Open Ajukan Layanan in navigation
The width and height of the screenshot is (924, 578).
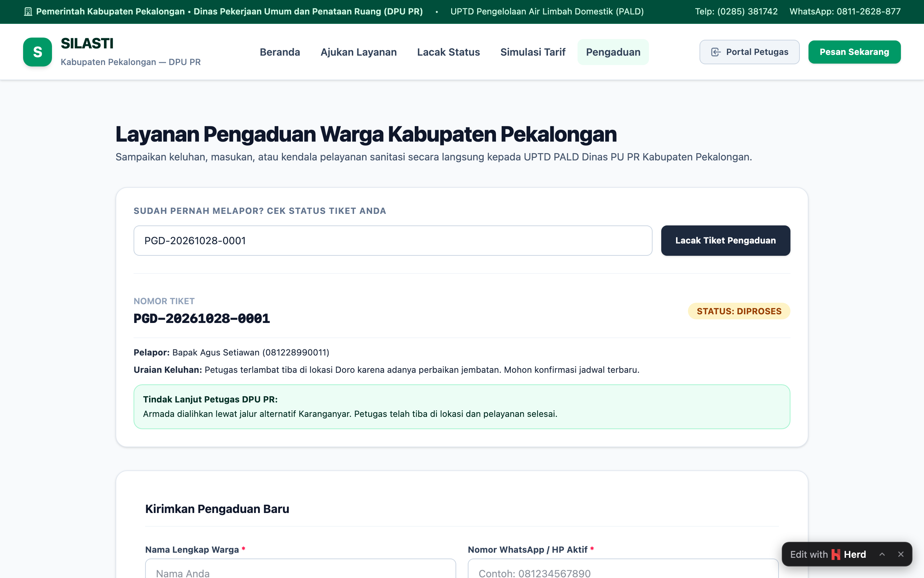(358, 52)
